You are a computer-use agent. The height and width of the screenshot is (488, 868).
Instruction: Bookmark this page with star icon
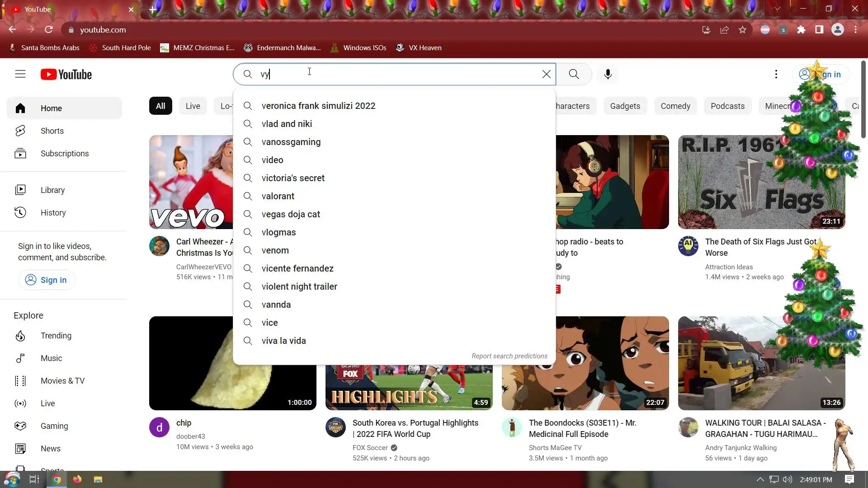[x=742, y=30]
